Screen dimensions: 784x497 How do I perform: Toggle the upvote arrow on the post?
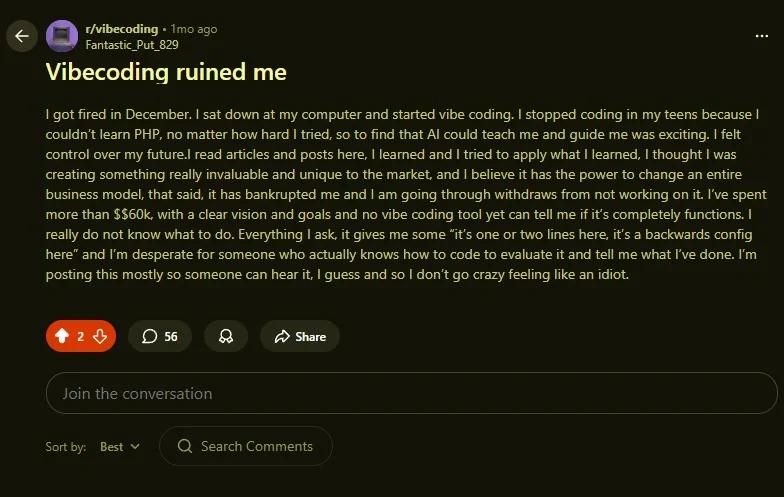[62, 337]
